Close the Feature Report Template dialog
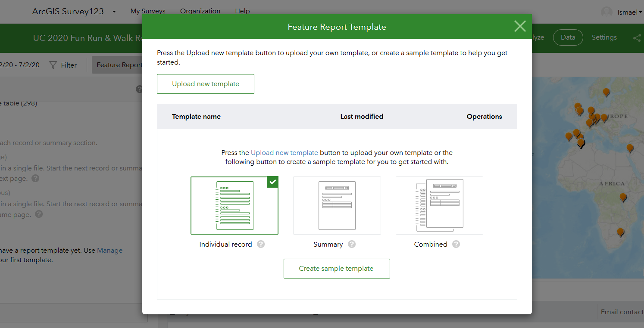 coord(520,26)
